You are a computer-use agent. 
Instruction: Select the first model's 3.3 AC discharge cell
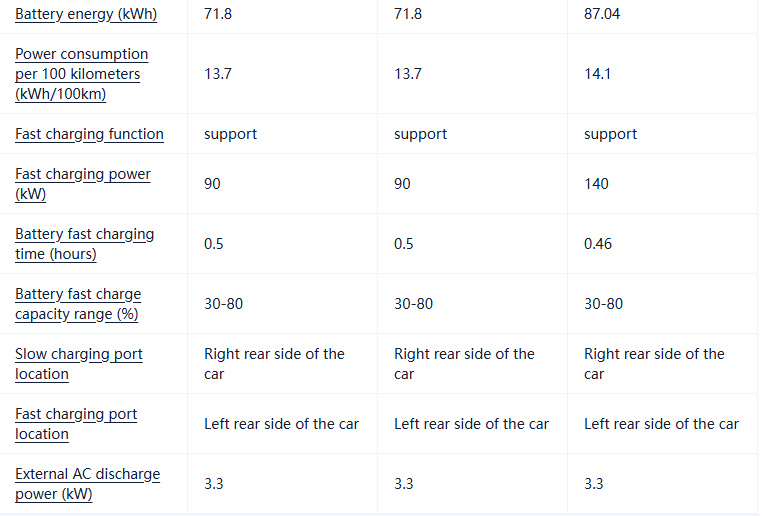click(x=214, y=484)
